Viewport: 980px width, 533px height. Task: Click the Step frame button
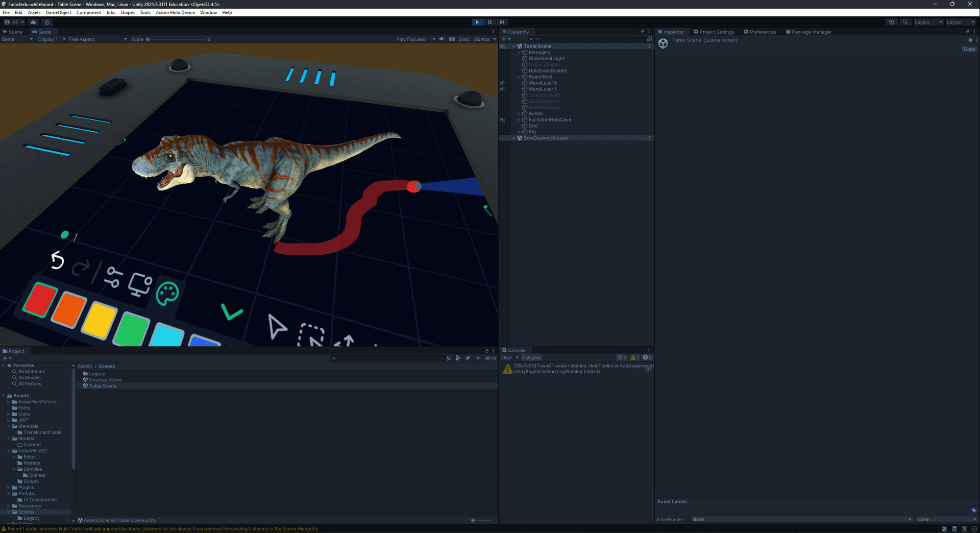coord(502,22)
